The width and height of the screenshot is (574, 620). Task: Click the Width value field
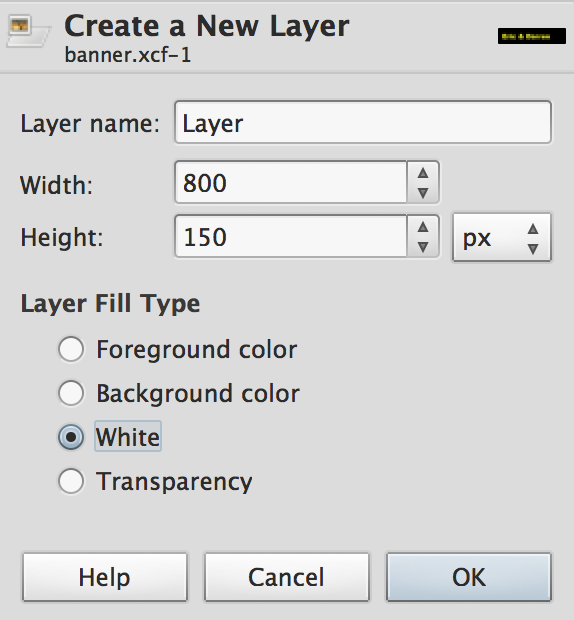[x=291, y=182]
